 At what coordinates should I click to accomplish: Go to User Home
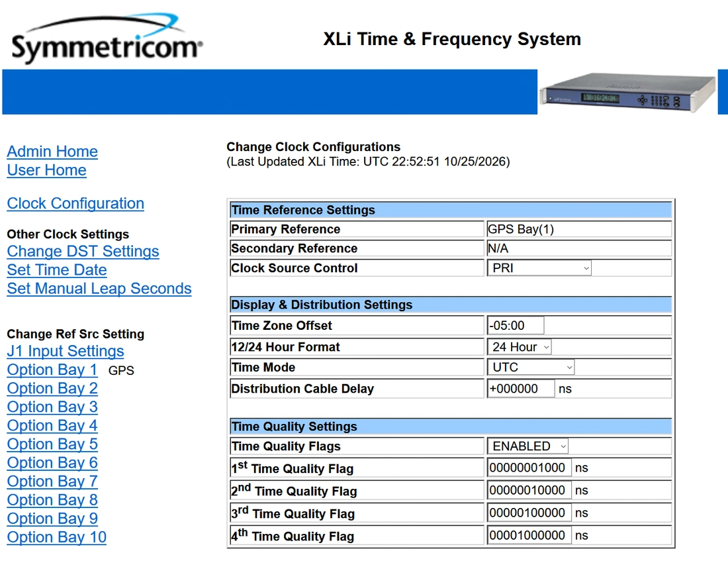(46, 170)
